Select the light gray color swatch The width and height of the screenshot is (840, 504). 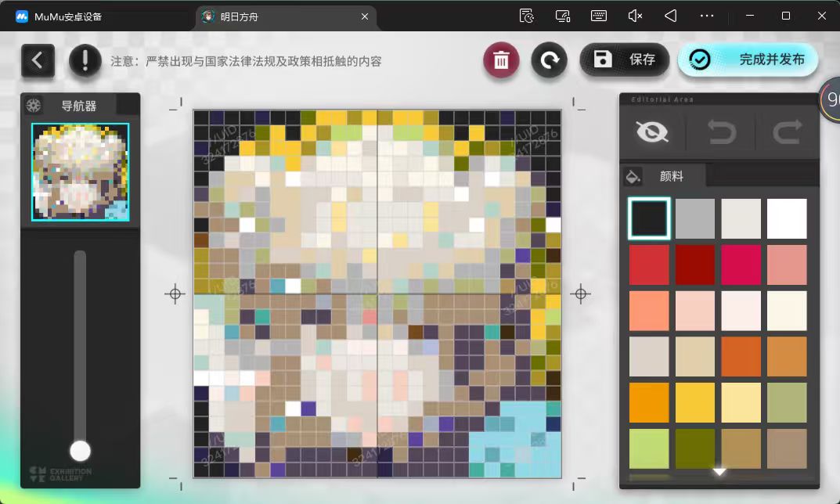click(x=741, y=218)
